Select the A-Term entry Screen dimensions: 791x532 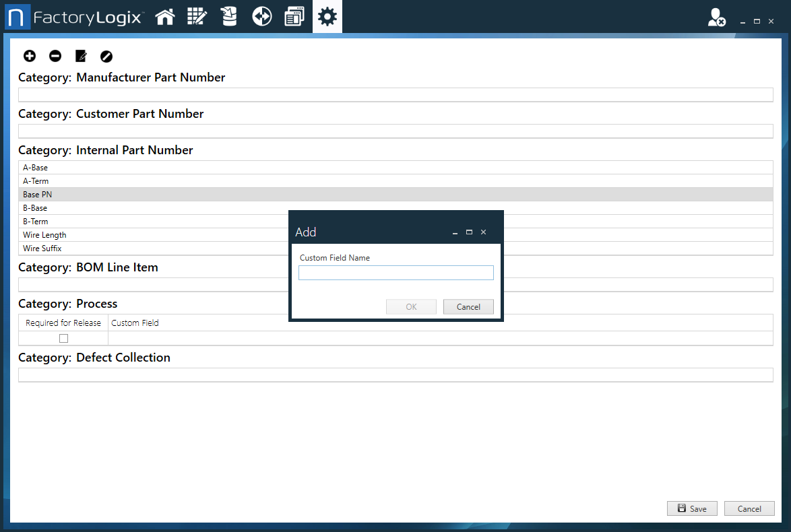[x=135, y=180]
